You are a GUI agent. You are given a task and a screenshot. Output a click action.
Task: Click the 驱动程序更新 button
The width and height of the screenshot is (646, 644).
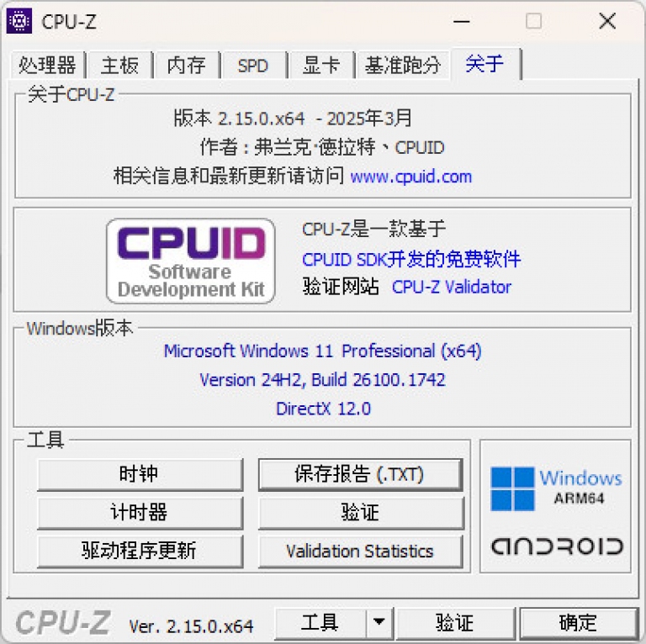(140, 551)
